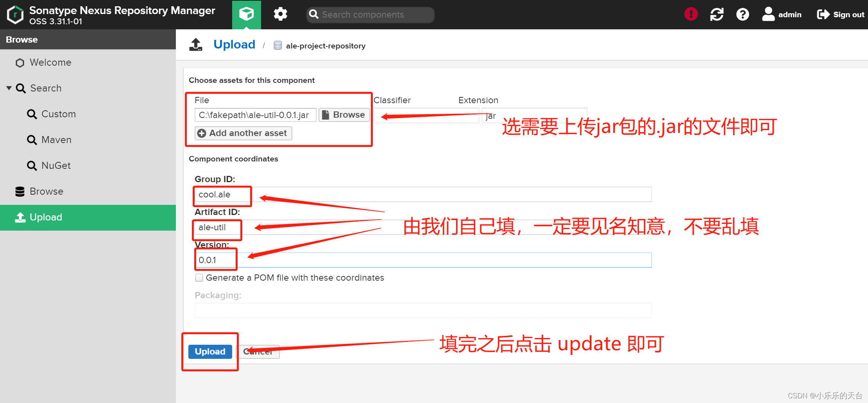The image size is (868, 403).
Task: Click the refresh icon in header
Action: point(717,14)
